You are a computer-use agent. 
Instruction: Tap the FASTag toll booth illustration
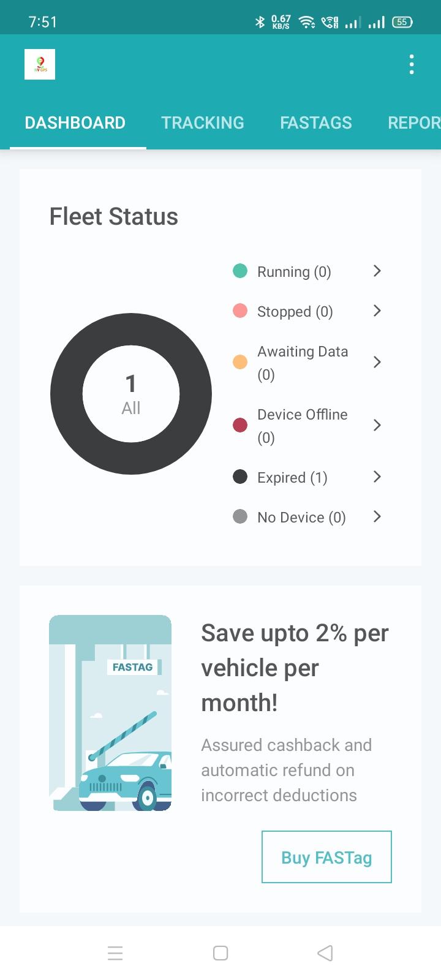coord(110,713)
